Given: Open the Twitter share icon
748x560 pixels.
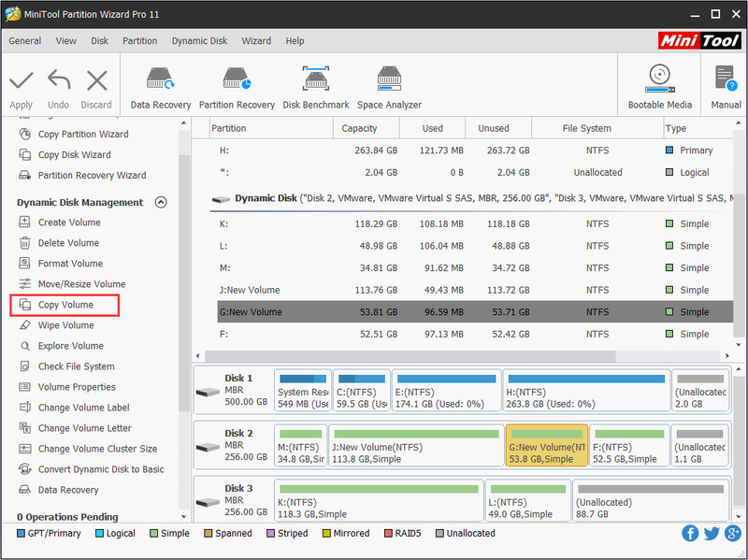Looking at the screenshot, I should point(712,533).
